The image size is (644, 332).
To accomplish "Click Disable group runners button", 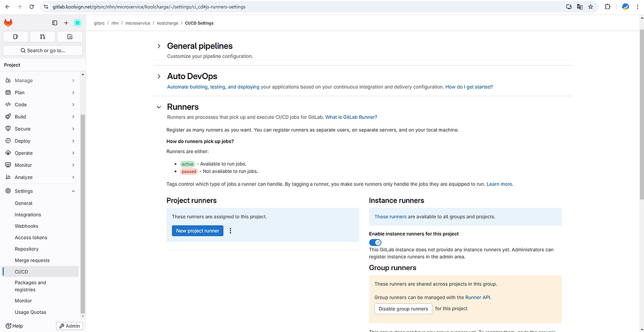I will click(x=404, y=309).
